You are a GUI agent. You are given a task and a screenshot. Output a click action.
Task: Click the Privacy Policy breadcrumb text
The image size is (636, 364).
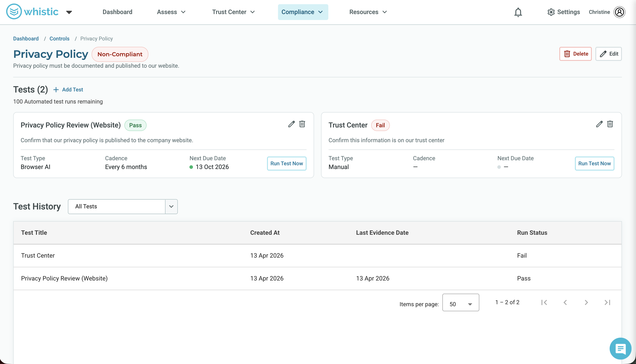pyautogui.click(x=96, y=38)
